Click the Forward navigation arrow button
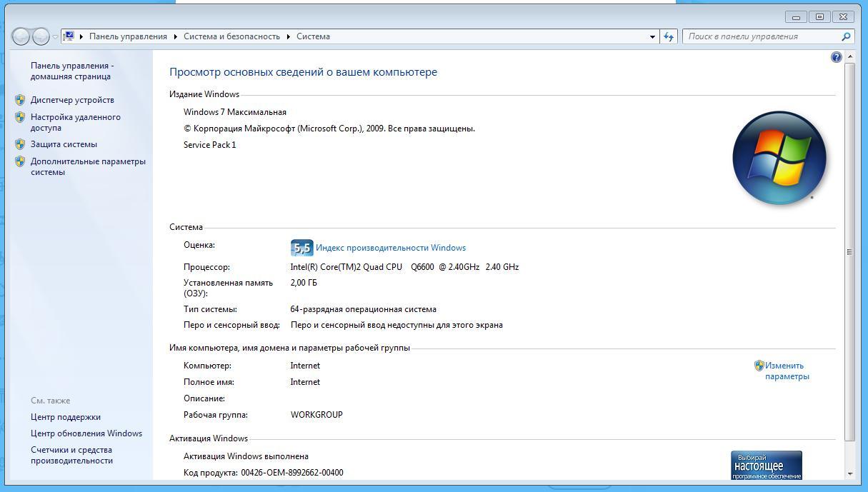Screen dimensions: 868x492 [41, 36]
